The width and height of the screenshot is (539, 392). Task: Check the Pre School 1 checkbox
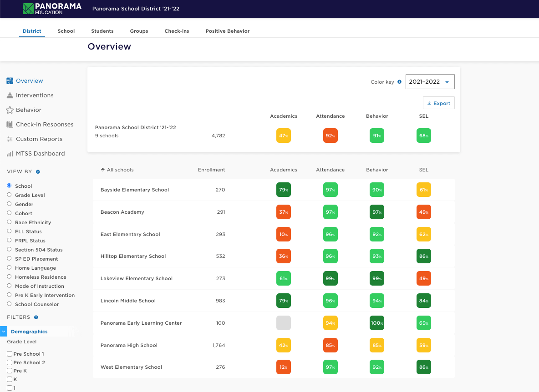click(10, 353)
